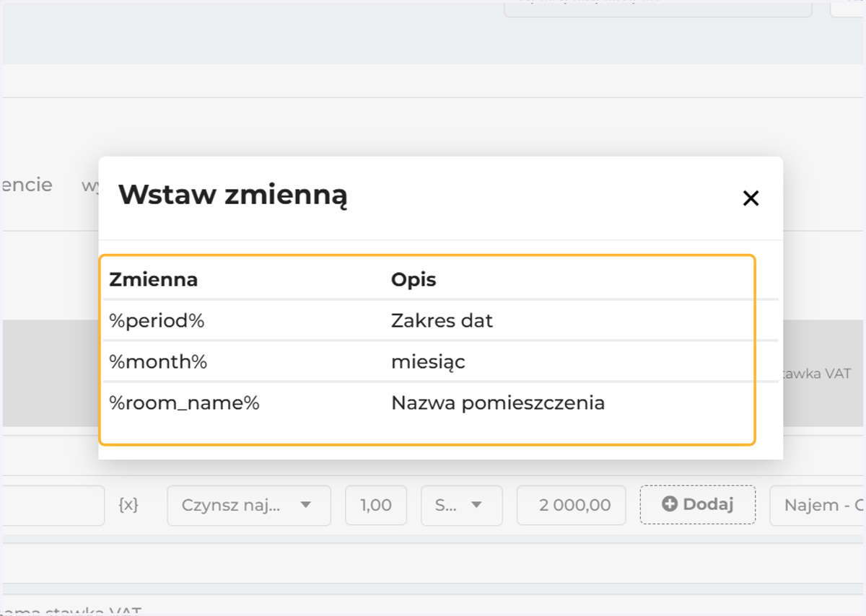Click the Dodaj button
The image size is (866, 616).
coord(698,504)
